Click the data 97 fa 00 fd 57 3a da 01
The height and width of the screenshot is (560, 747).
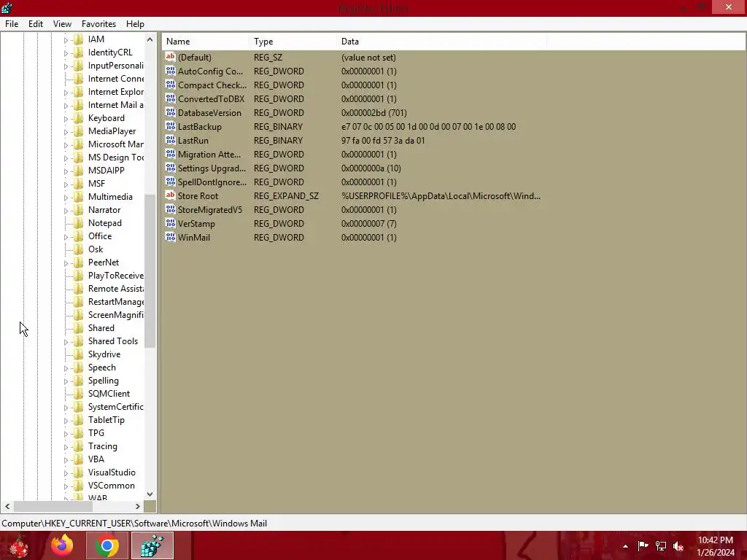click(383, 141)
